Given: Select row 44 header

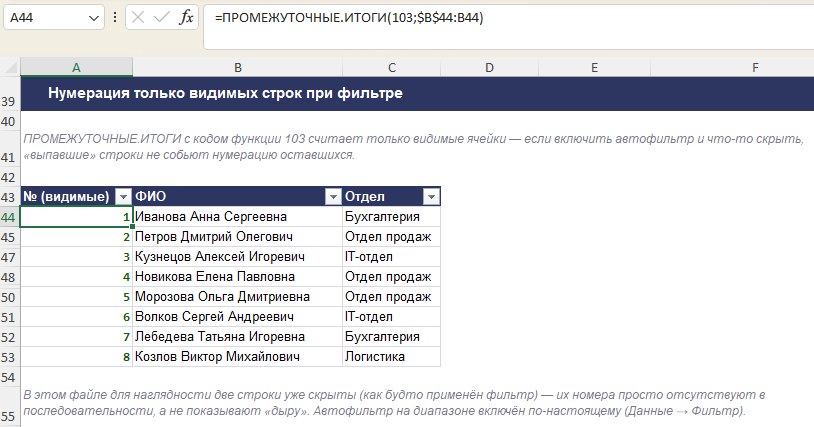Looking at the screenshot, I should 8,217.
